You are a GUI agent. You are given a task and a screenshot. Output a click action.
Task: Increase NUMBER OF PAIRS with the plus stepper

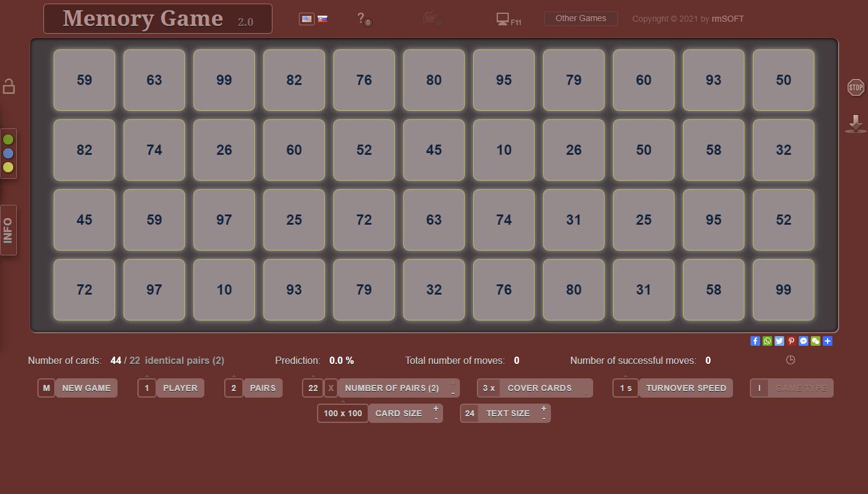coord(452,384)
